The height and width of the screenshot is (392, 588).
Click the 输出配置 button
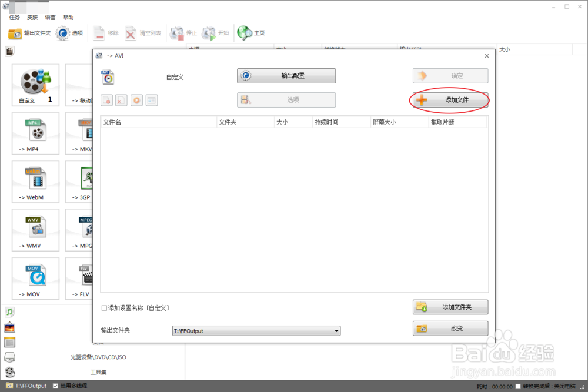[286, 76]
